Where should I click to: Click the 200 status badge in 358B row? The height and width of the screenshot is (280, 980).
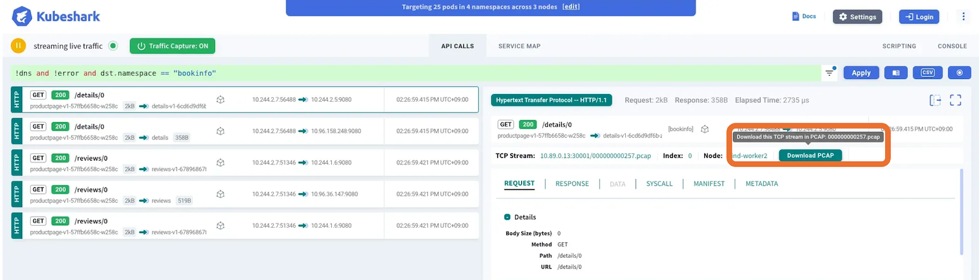(61, 127)
